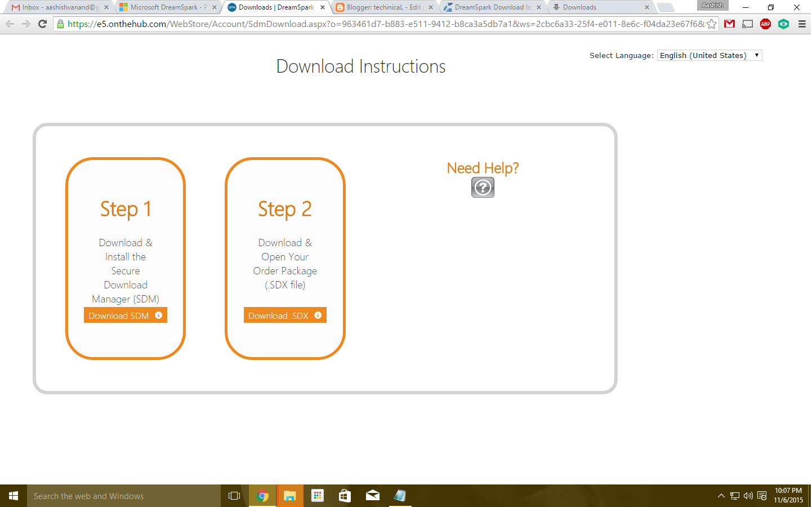
Task: Click inside the browser address bar
Action: [338, 25]
